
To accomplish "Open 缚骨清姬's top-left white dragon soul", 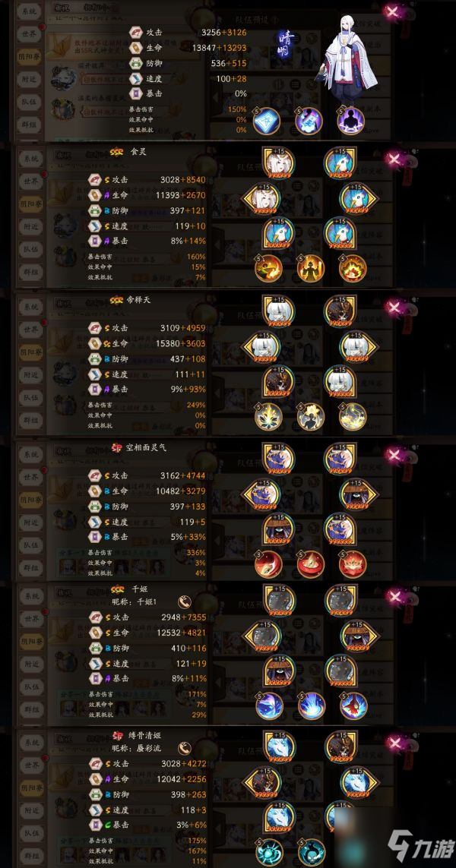I will click(279, 746).
